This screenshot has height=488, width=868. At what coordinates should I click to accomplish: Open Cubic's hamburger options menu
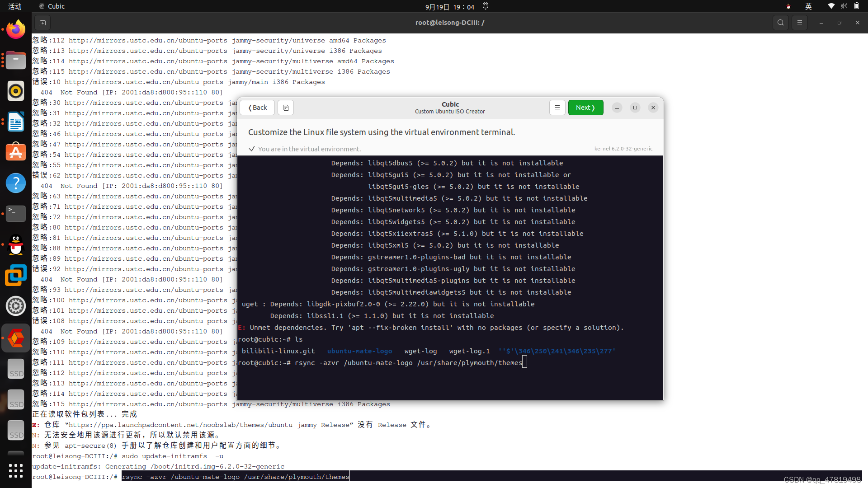click(557, 108)
